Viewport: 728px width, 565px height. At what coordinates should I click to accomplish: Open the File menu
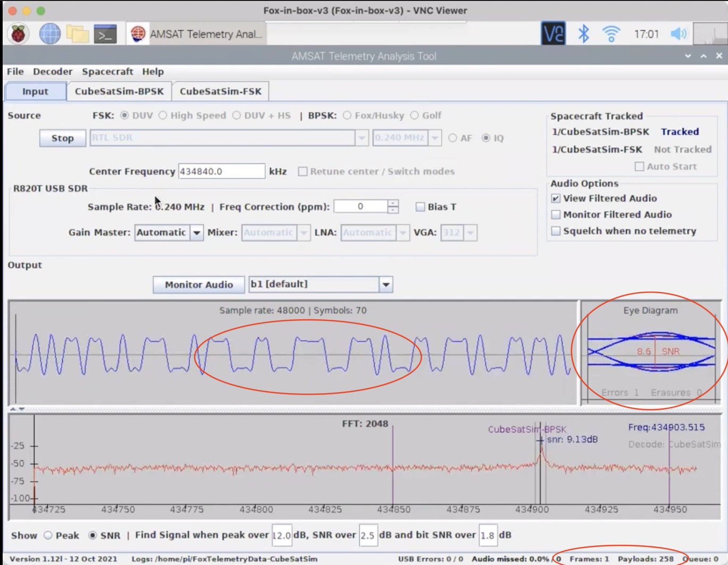(15, 71)
